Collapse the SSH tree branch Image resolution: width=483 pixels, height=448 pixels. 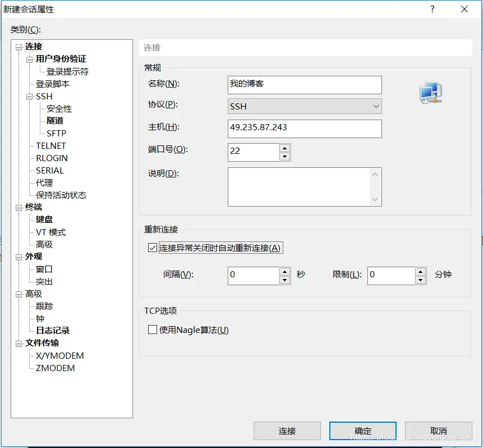30,96
